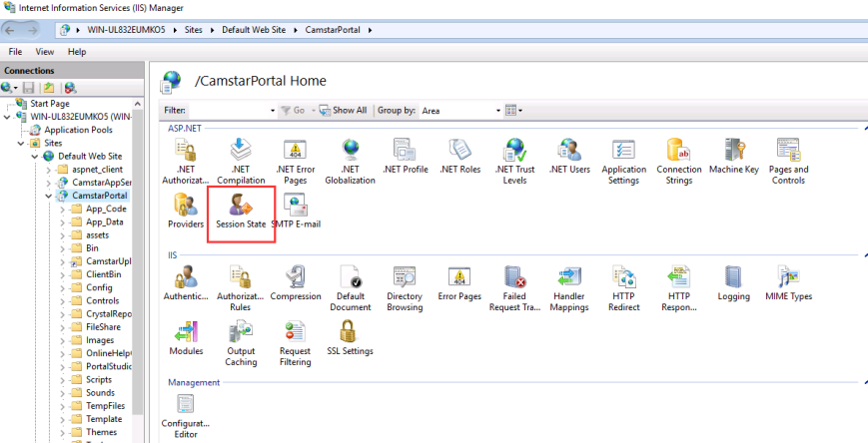Open IIS Authorization Rules feature
Screen dimensions: 868x443
[x=241, y=287]
